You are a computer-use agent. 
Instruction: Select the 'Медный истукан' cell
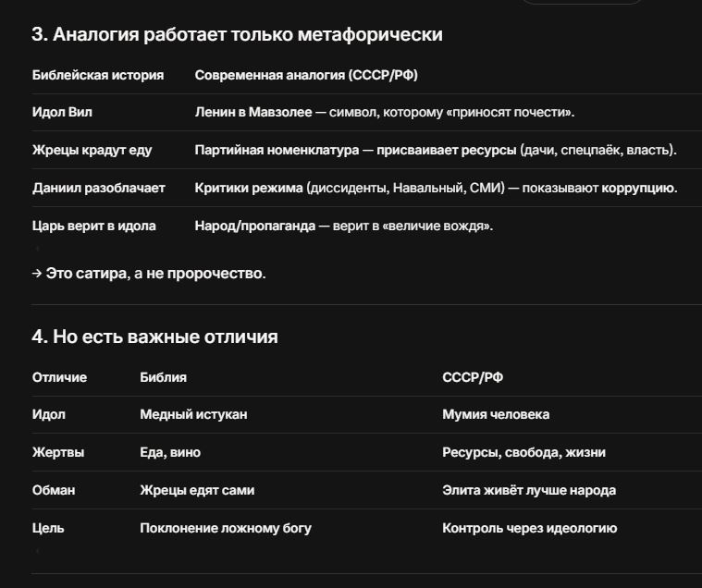(x=193, y=414)
